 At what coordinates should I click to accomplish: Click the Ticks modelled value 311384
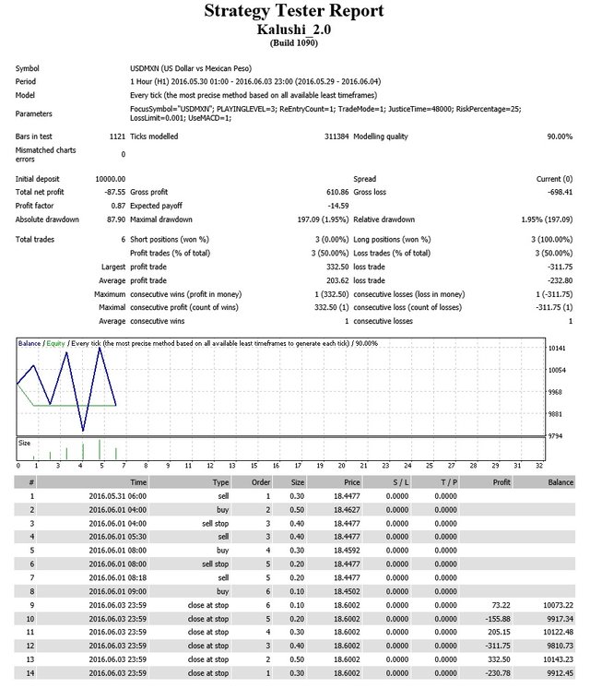pos(336,136)
